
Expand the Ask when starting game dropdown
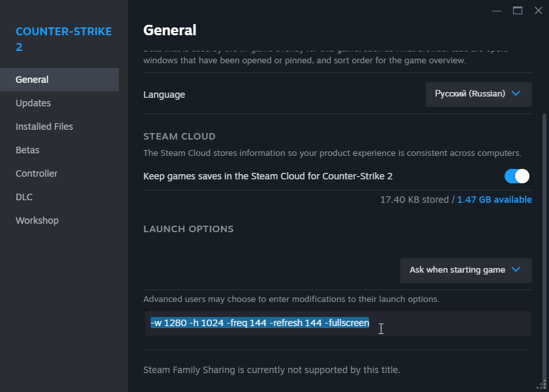[x=466, y=270]
